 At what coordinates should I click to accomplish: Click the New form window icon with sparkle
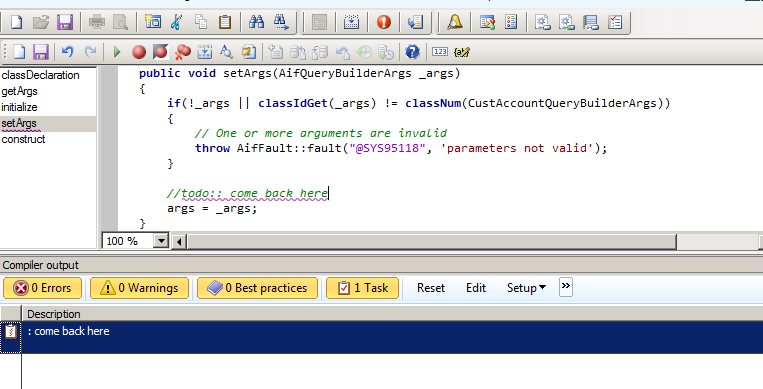pyautogui.click(x=153, y=22)
